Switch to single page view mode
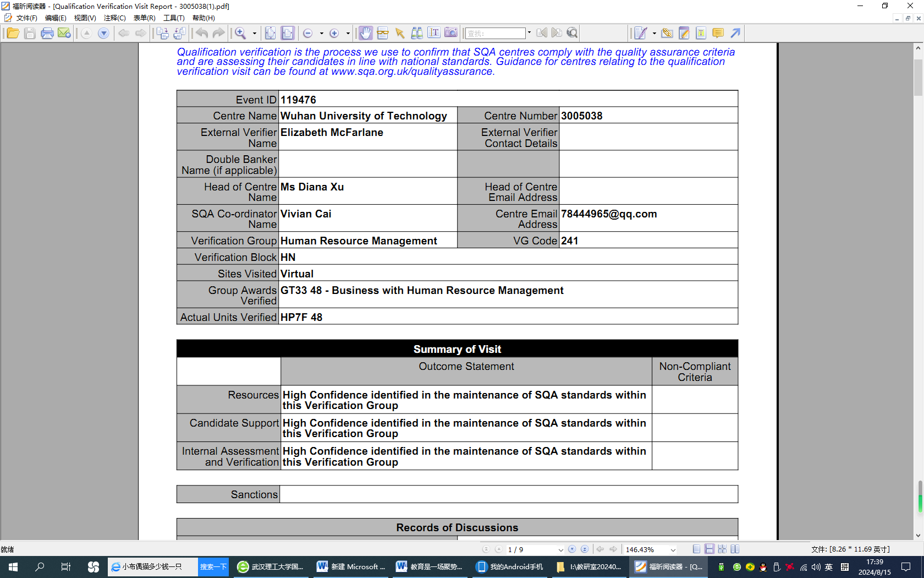Screen dimensions: 924x578 (696, 549)
